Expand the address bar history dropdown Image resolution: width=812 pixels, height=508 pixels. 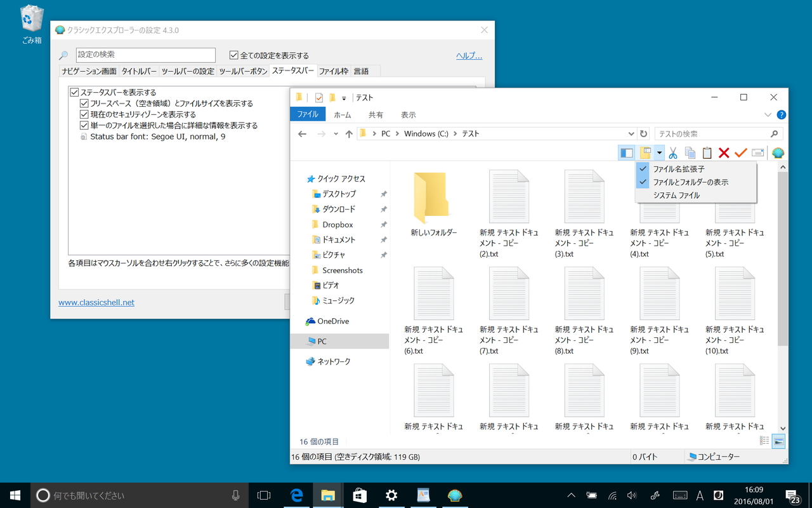coord(631,133)
